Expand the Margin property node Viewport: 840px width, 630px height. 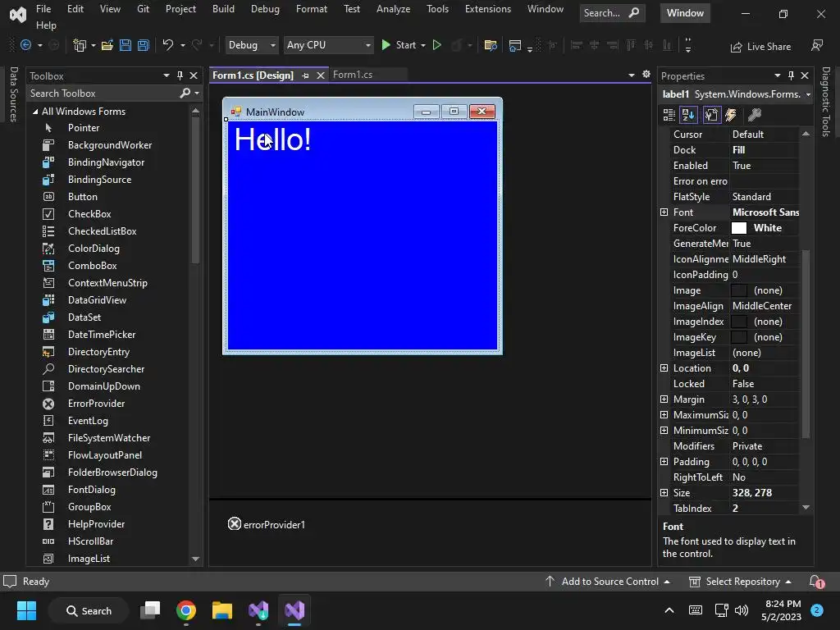pos(664,399)
